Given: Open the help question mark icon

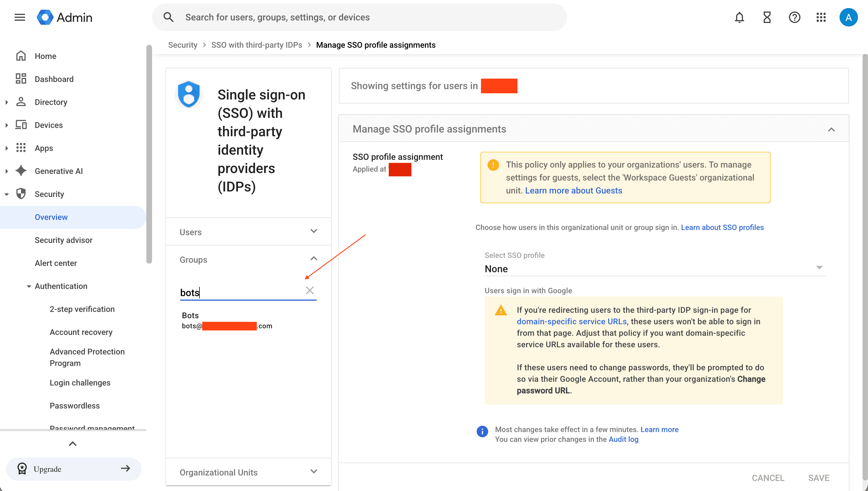Looking at the screenshot, I should pyautogui.click(x=794, y=17).
